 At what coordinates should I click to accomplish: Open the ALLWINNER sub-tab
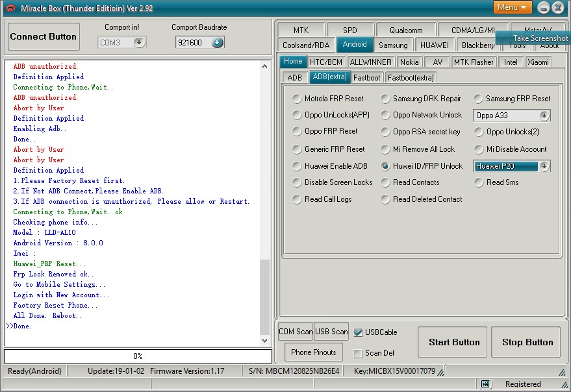pos(370,62)
